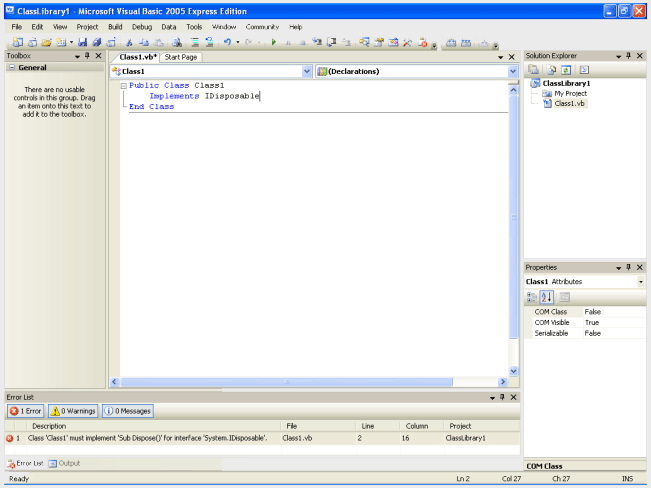Click the COM Visible property row

coord(552,322)
